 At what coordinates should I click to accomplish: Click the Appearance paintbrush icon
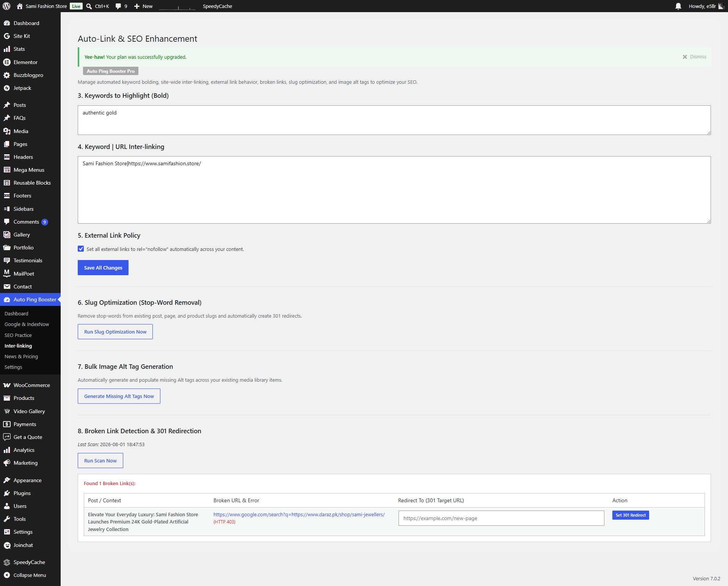click(7, 480)
